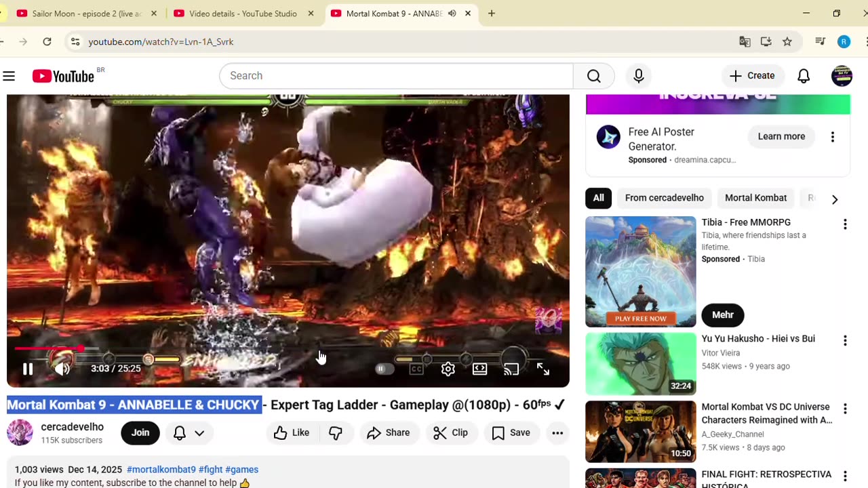Select the All filter chip

click(x=598, y=198)
